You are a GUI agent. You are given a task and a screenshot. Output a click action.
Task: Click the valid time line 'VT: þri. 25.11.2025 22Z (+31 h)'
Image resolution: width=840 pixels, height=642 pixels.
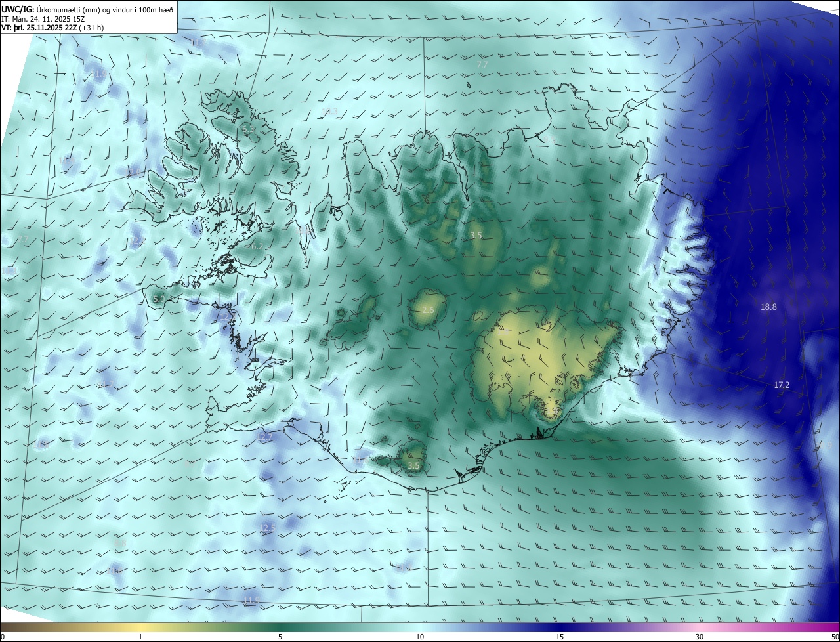[52, 28]
